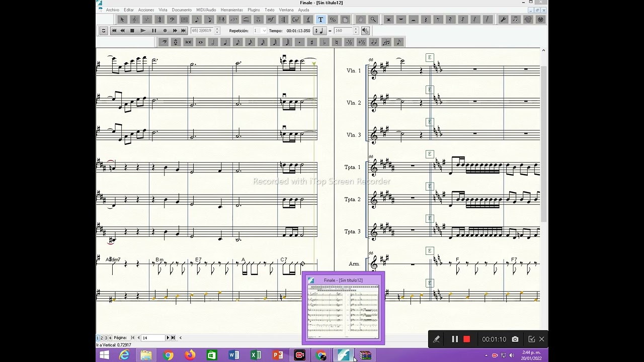The image size is (644, 362).
Task: Adjust the tempo 160 stepper
Action: (x=356, y=31)
